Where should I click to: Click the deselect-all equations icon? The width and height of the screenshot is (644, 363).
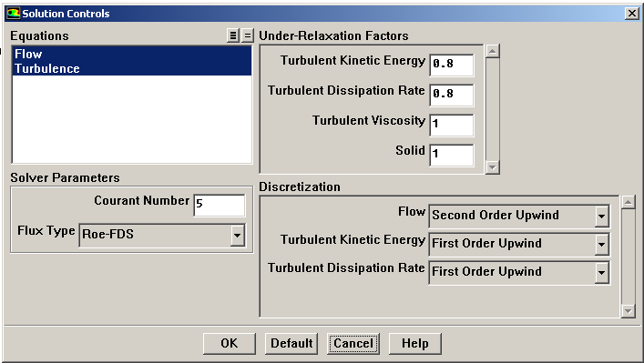pyautogui.click(x=247, y=35)
